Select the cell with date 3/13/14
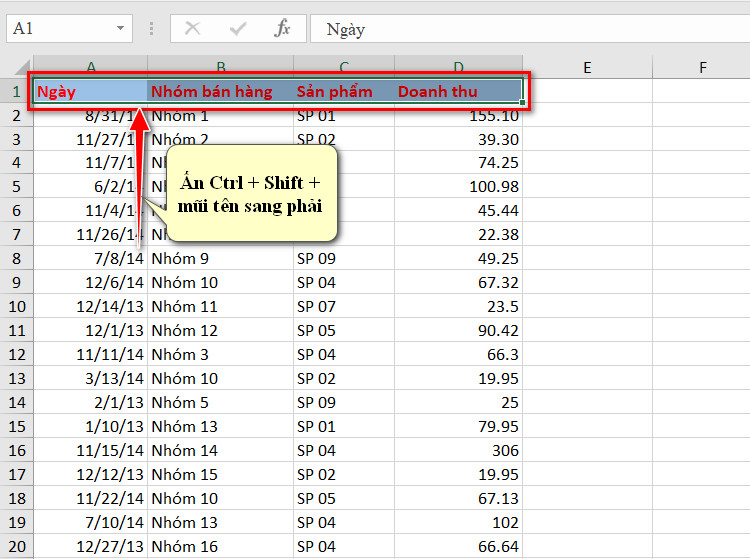This screenshot has width=750, height=559. click(90, 378)
